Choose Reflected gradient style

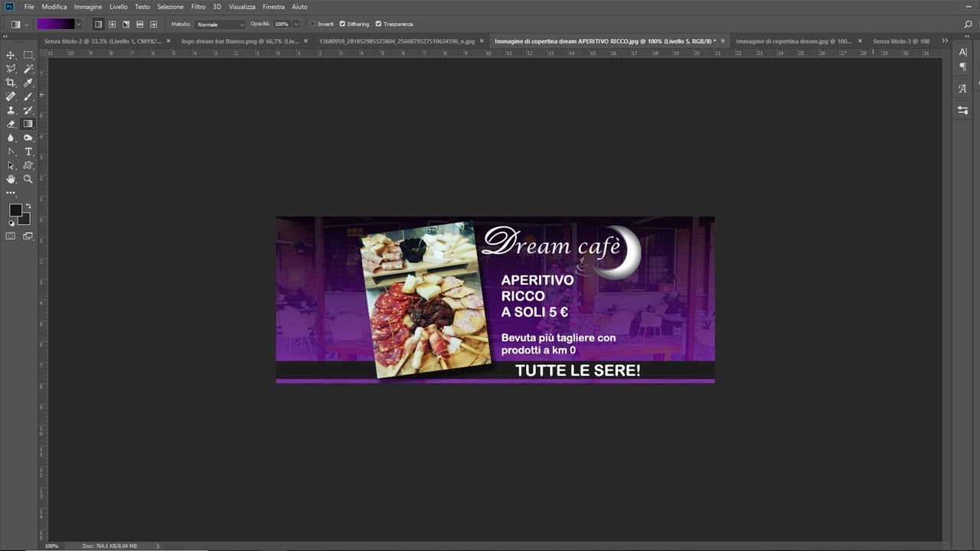[139, 24]
